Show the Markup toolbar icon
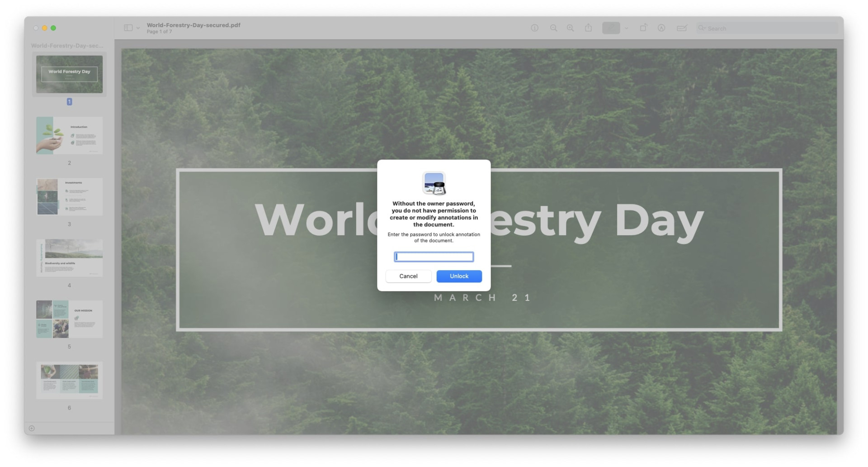The image size is (868, 467). coord(661,28)
